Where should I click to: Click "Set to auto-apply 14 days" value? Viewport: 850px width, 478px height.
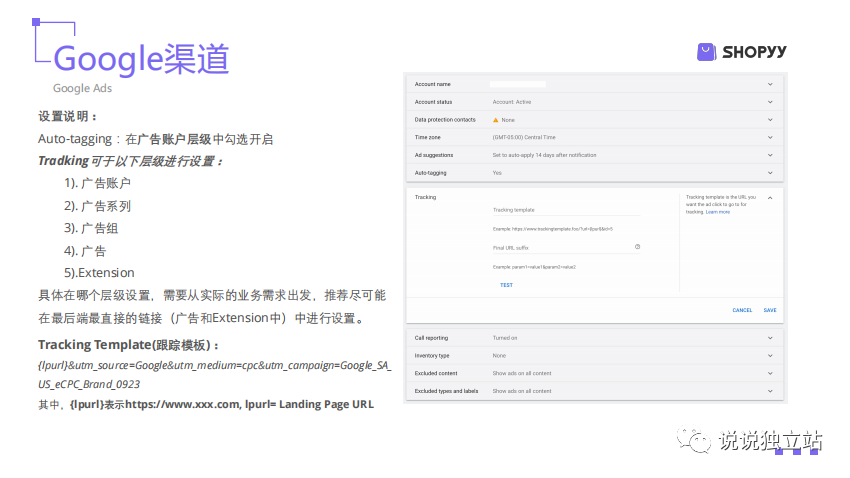[544, 155]
